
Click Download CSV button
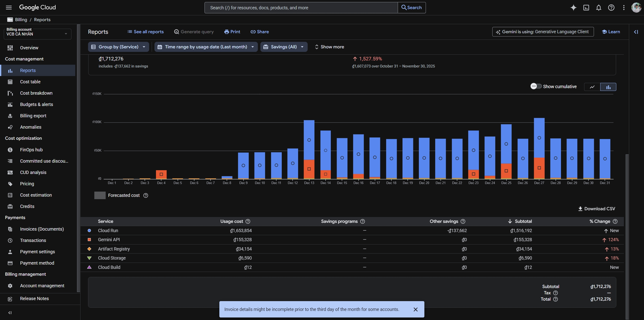tap(597, 209)
